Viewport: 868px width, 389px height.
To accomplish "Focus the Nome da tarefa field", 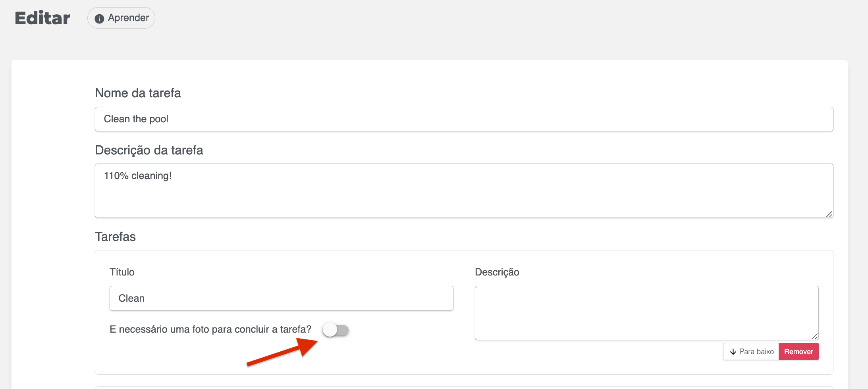I will [x=464, y=119].
